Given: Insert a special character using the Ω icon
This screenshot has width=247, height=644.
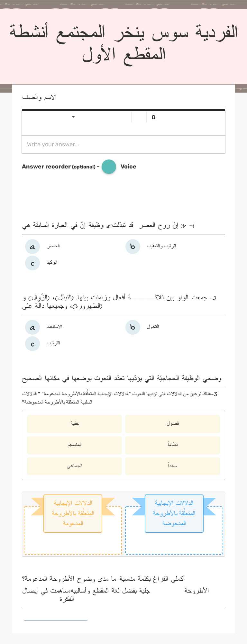Looking at the screenshot, I should [153, 117].
